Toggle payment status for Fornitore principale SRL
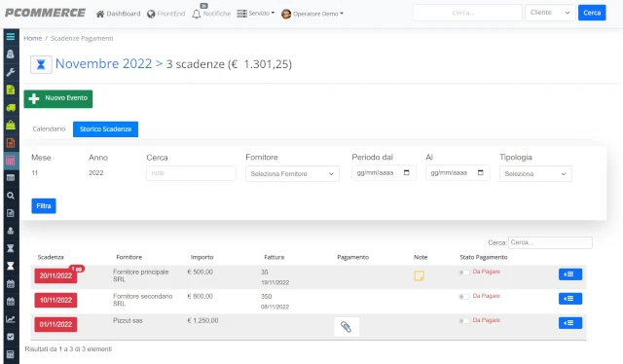 [463, 273]
